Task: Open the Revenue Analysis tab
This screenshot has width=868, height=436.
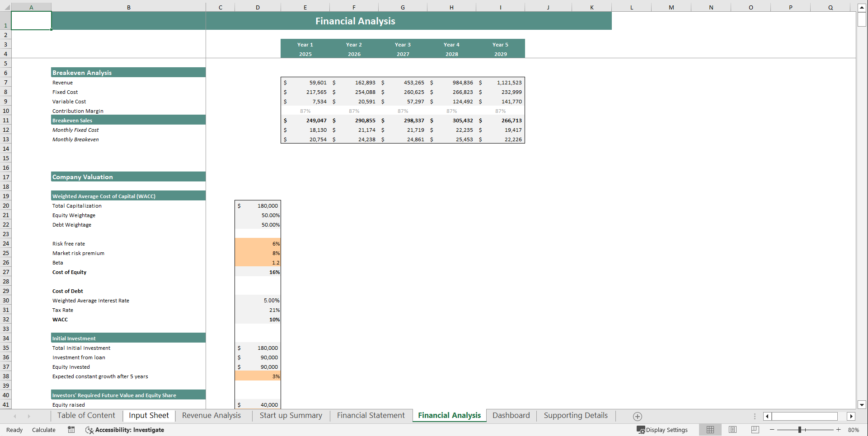Action: coord(211,415)
